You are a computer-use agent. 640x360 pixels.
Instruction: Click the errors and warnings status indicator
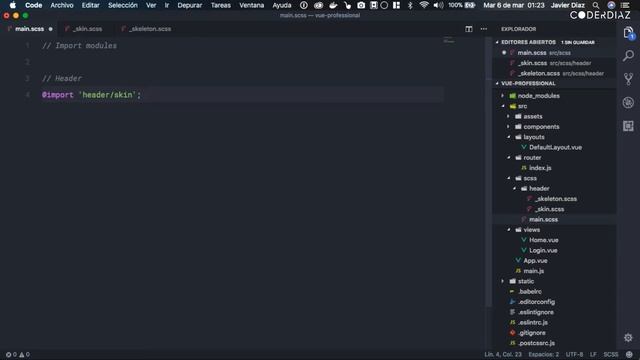point(18,354)
